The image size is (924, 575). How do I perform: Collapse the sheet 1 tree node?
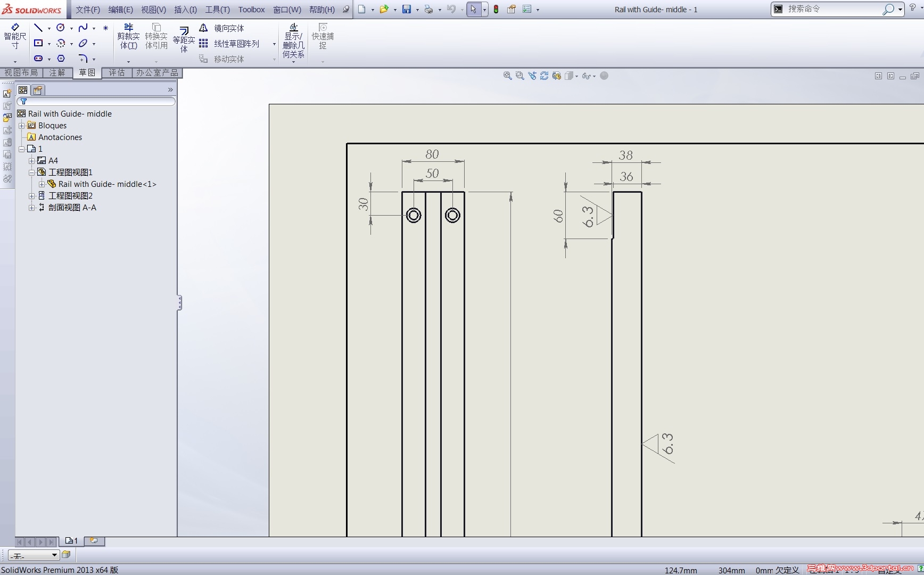click(22, 149)
